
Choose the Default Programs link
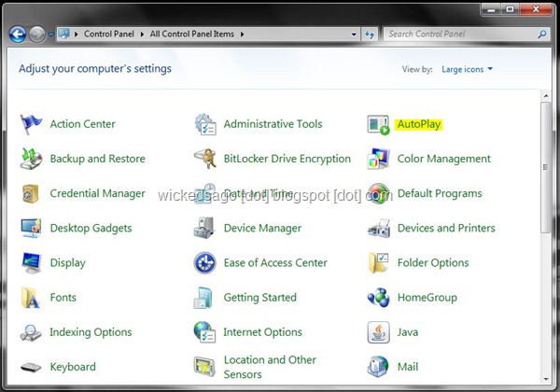(x=440, y=193)
